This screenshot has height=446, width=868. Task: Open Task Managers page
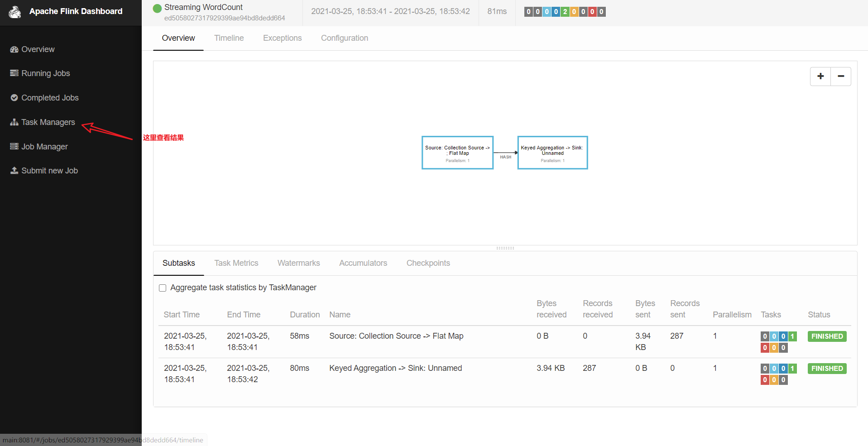(x=48, y=122)
